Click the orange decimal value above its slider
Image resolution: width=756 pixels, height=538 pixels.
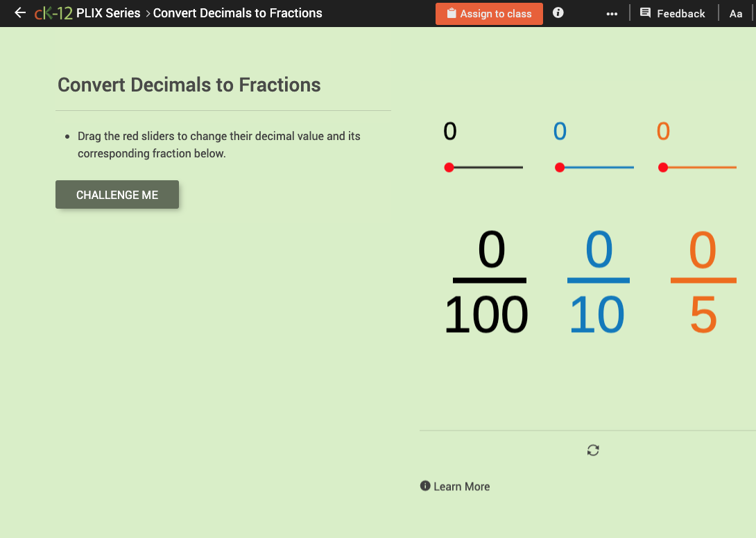[x=663, y=130]
